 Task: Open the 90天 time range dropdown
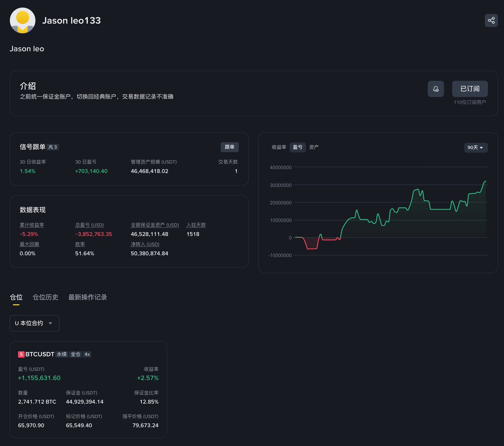(476, 148)
